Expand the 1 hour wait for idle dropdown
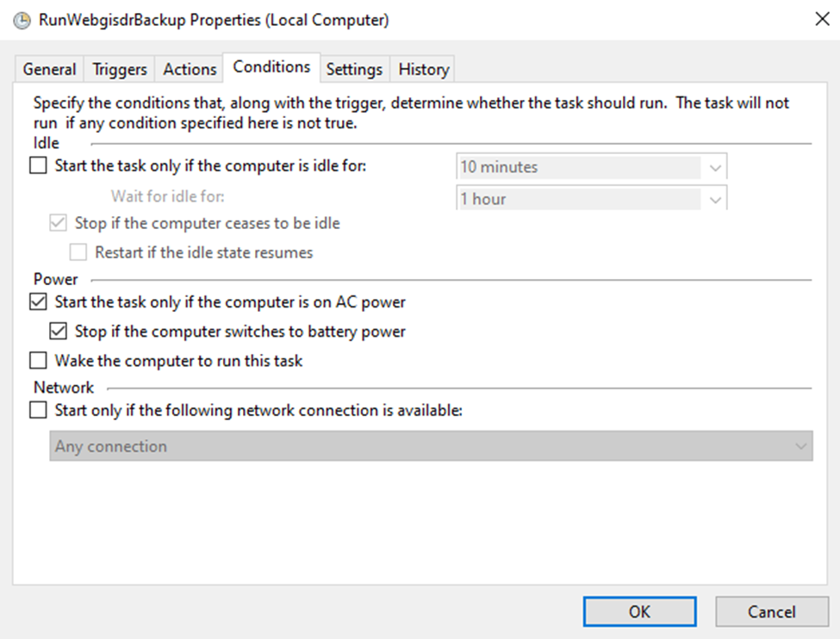 click(x=714, y=198)
